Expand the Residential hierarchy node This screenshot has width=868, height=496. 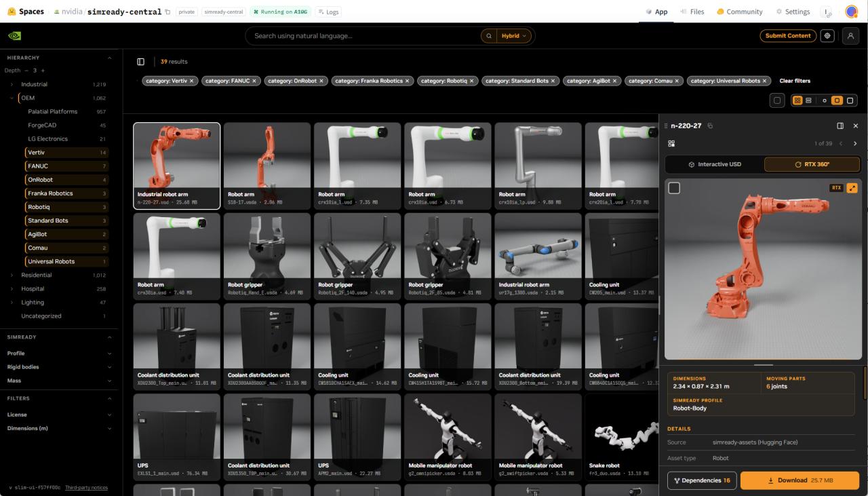point(12,275)
